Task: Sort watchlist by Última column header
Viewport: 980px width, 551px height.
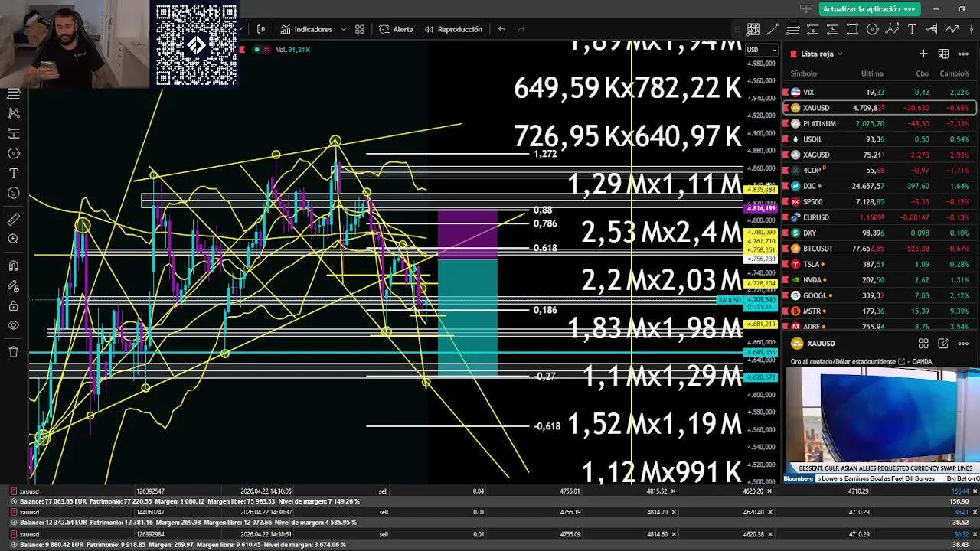Action: (x=872, y=73)
